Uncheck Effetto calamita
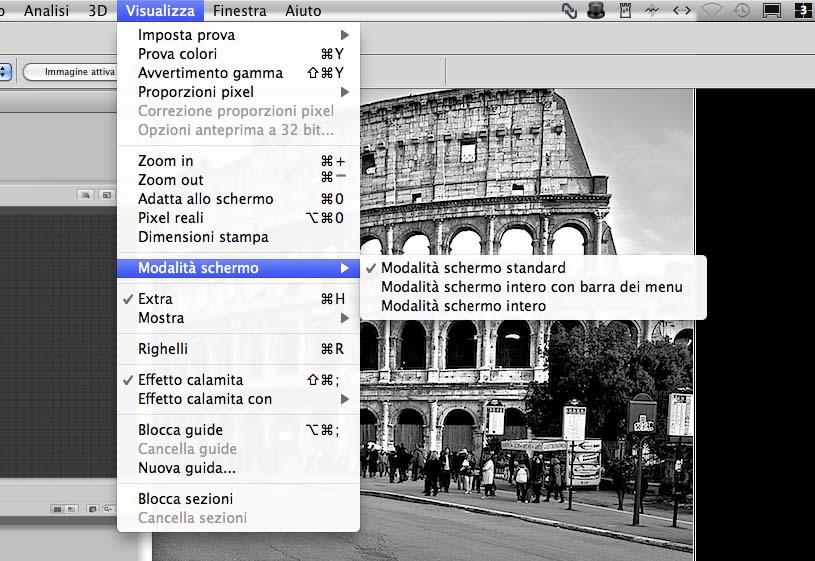The width and height of the screenshot is (815, 561). (239, 380)
